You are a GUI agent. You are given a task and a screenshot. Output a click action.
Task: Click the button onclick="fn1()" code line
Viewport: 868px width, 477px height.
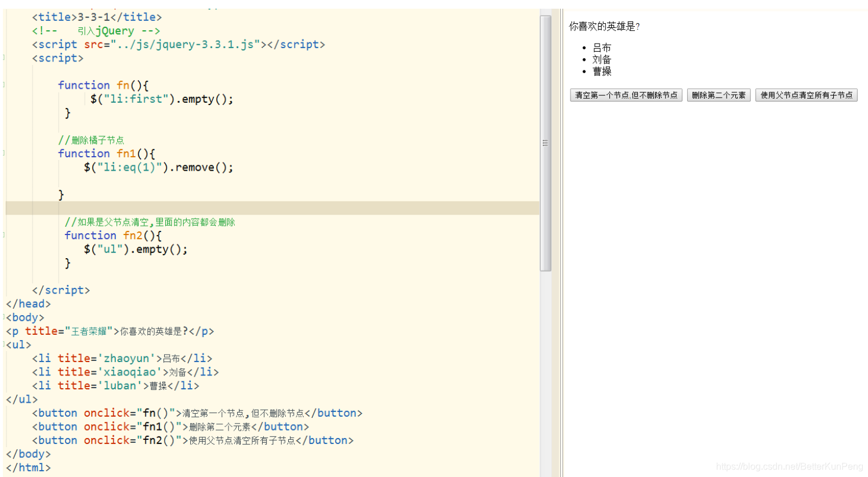click(170, 427)
